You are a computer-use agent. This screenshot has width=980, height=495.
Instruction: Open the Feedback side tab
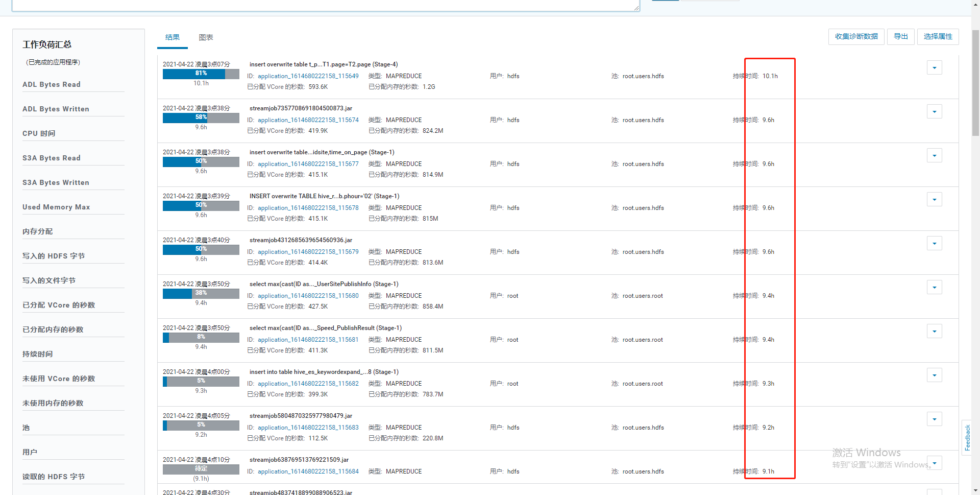[x=967, y=437]
